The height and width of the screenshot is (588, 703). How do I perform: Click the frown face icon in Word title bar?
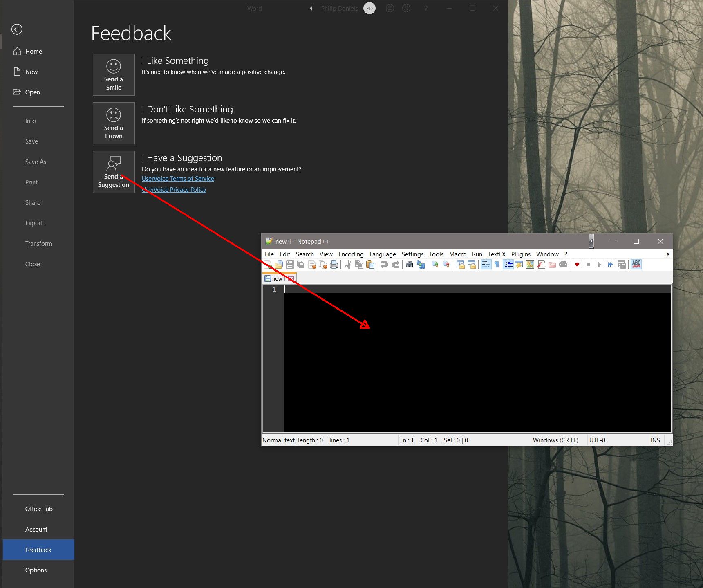point(406,8)
